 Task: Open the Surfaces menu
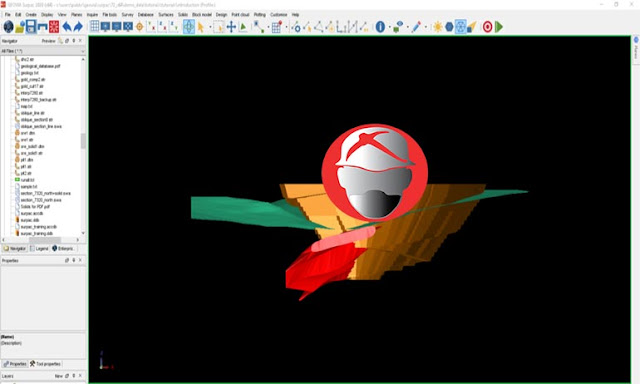[x=166, y=15]
